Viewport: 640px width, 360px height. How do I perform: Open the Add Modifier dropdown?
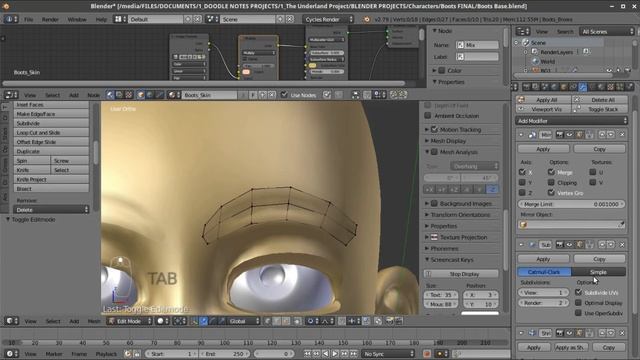tap(571, 121)
